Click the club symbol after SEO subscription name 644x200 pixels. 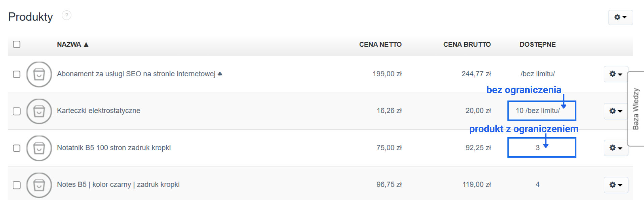(x=220, y=74)
